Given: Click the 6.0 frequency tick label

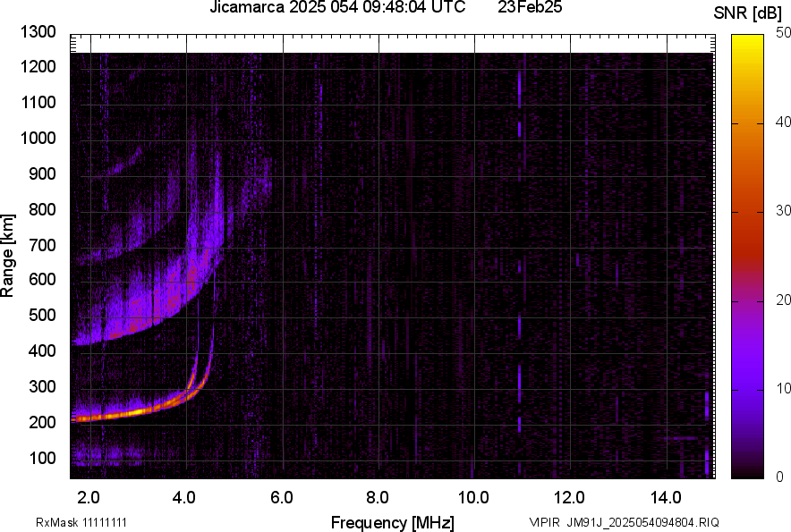Looking at the screenshot, I should pos(281,498).
